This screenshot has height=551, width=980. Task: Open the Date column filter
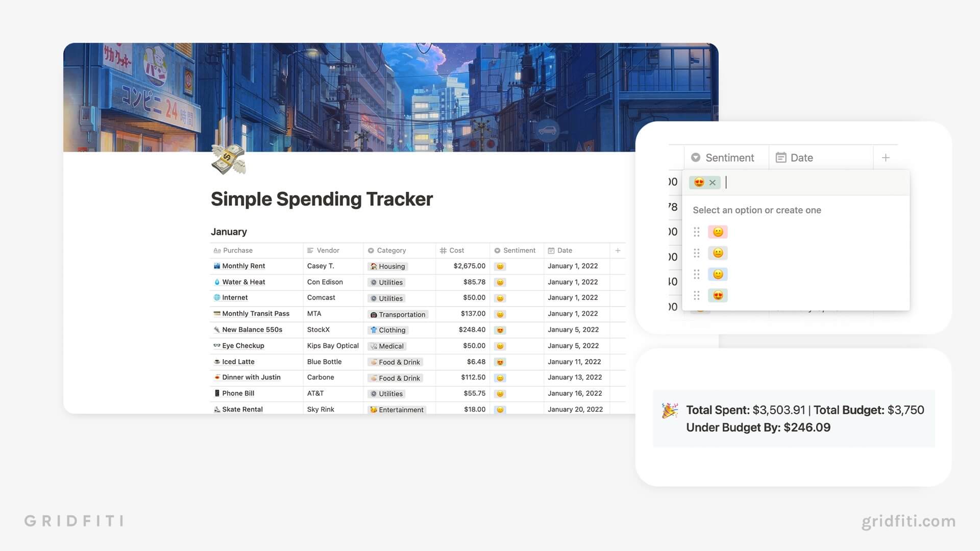point(564,249)
